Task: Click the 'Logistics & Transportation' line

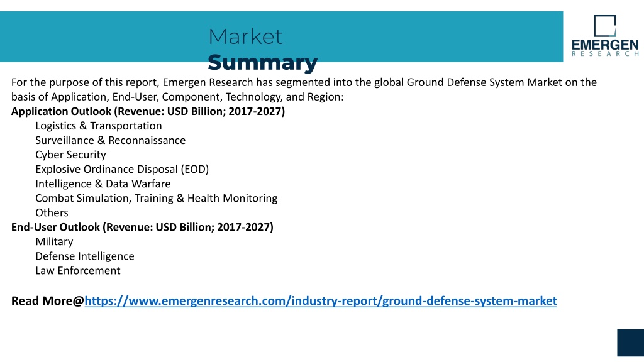Action: tap(99, 126)
